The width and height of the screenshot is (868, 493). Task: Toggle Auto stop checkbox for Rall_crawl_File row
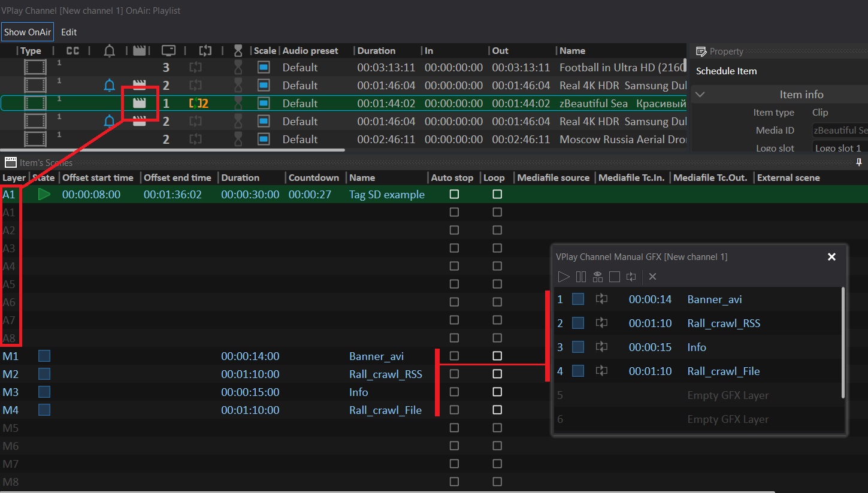tap(454, 410)
